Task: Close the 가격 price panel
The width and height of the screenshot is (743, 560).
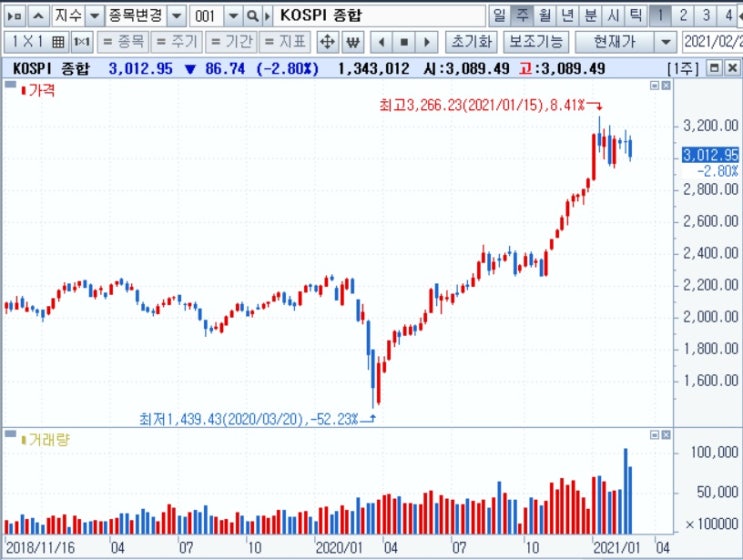Action: click(x=666, y=85)
